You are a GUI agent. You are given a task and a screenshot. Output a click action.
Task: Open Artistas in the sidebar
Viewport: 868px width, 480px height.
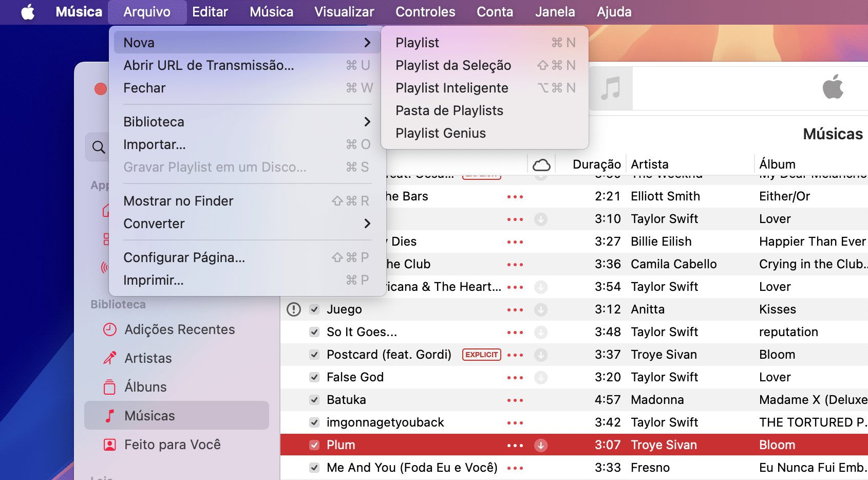(x=177, y=358)
